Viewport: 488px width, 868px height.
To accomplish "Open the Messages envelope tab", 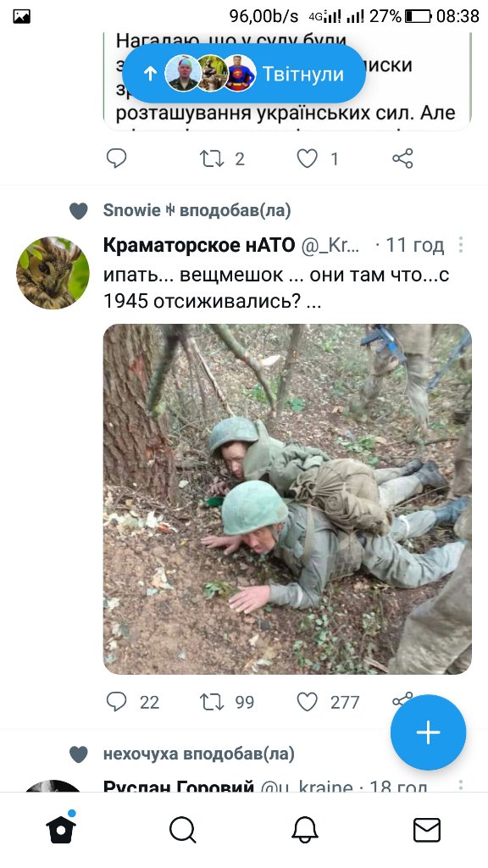I will [427, 831].
